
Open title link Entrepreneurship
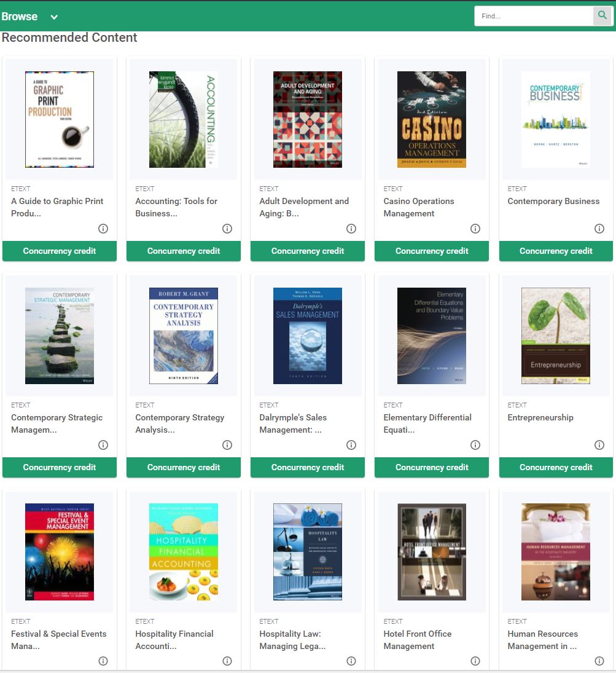click(540, 417)
